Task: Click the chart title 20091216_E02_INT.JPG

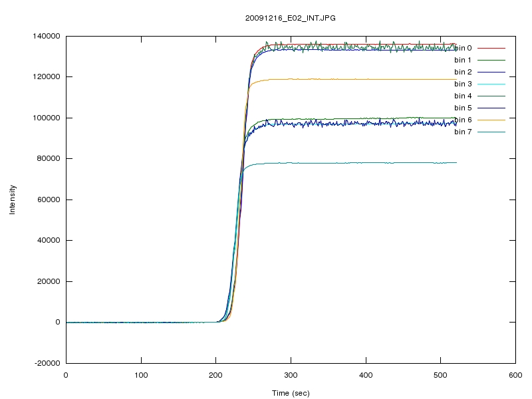Action: click(291, 18)
